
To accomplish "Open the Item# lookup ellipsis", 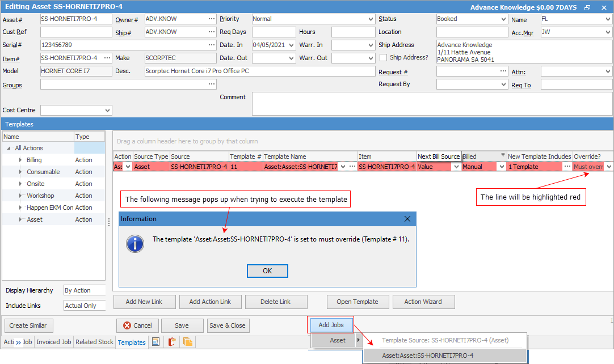I will [107, 58].
